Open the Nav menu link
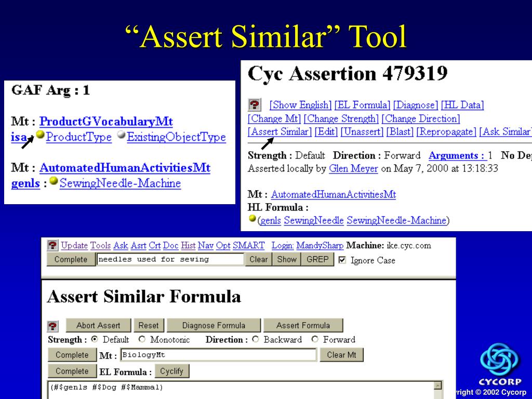Screen dimensions: 532x399 coord(206,245)
